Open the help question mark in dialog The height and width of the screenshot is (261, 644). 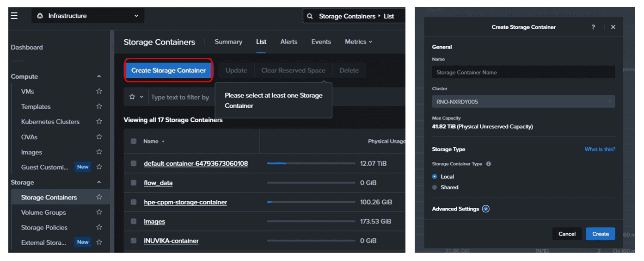pyautogui.click(x=593, y=27)
